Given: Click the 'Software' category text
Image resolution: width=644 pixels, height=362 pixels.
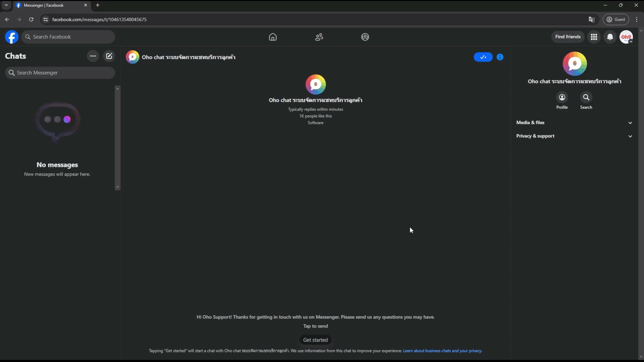Looking at the screenshot, I should tap(315, 123).
